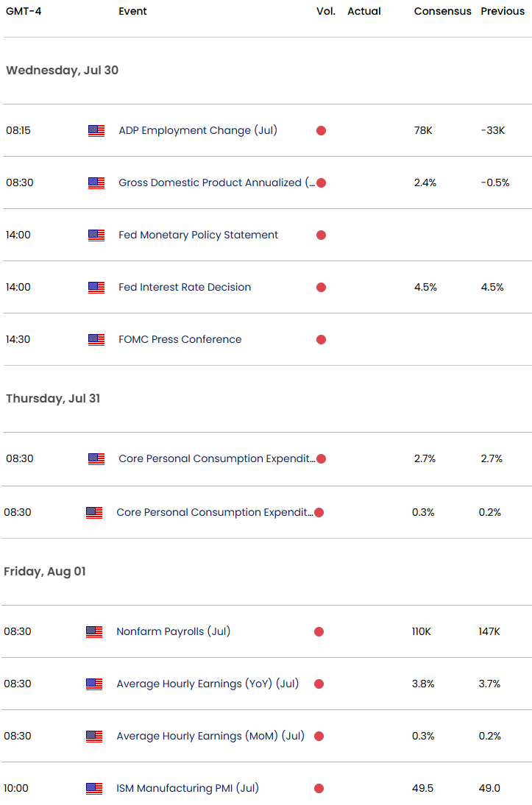Click the red volatility dot for Fed Monetary Policy Statement
This screenshot has width=532, height=805.
pos(322,235)
